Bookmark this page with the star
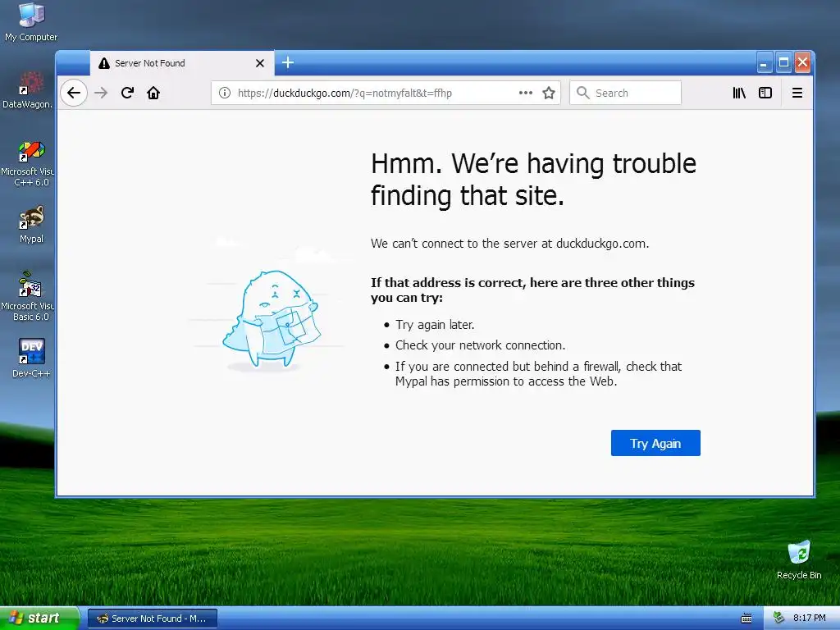Viewport: 840px width, 630px height. 549,93
